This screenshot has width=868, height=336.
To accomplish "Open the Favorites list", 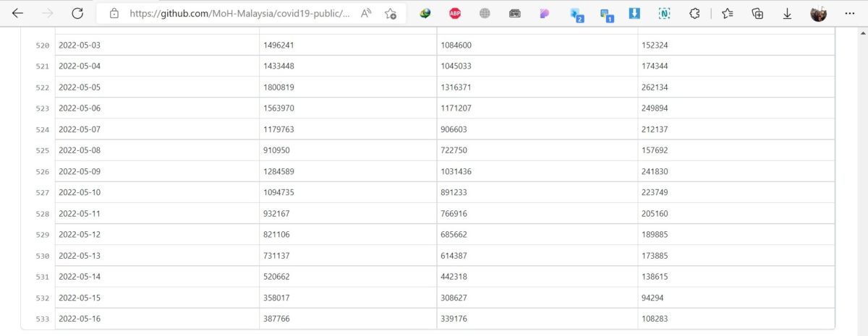I will click(x=728, y=13).
